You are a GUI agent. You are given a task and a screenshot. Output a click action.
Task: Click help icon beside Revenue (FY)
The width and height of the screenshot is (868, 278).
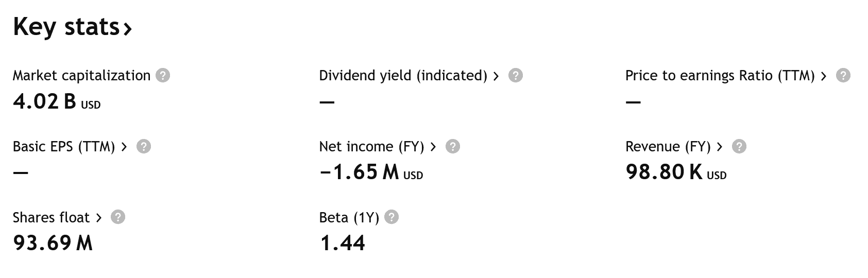tap(739, 147)
